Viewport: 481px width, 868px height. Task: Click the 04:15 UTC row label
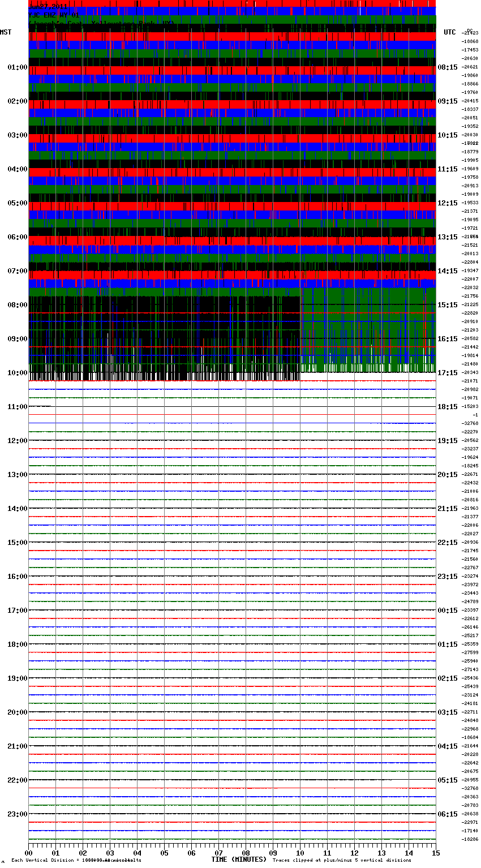pos(448,746)
